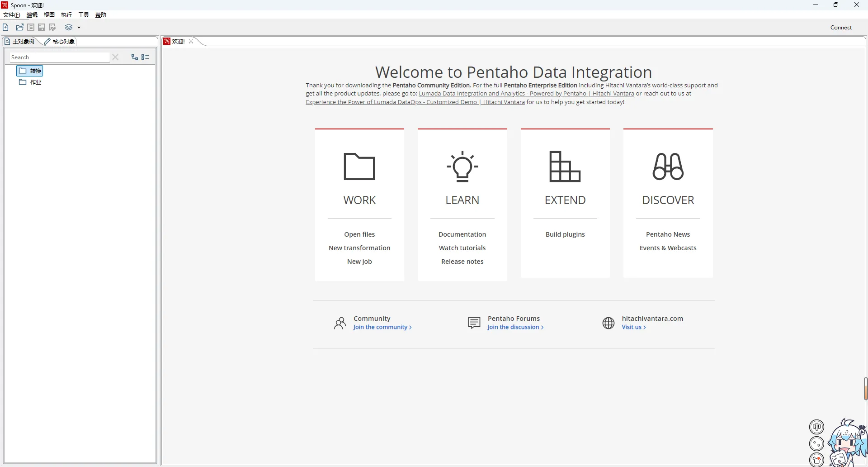
Task: Click the Pentaho Forums chat icon
Action: point(474,323)
